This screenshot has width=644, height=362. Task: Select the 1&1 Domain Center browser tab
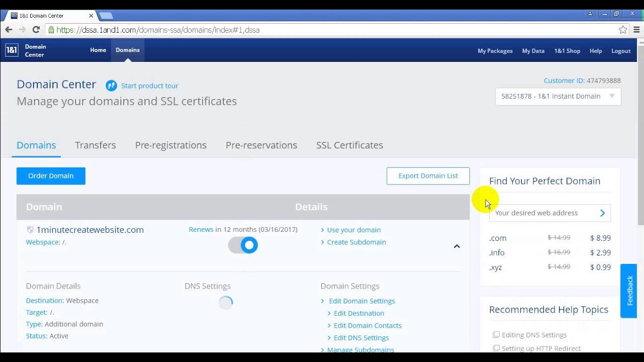50,16
